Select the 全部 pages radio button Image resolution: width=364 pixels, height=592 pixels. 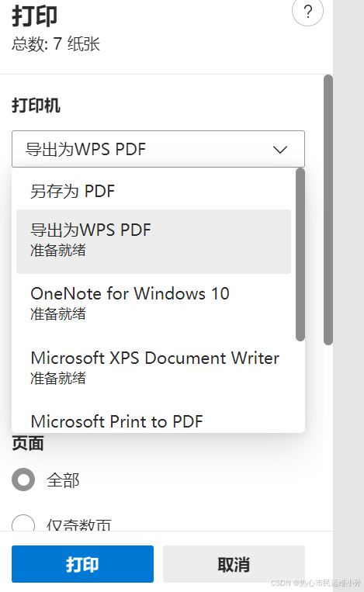(x=23, y=479)
